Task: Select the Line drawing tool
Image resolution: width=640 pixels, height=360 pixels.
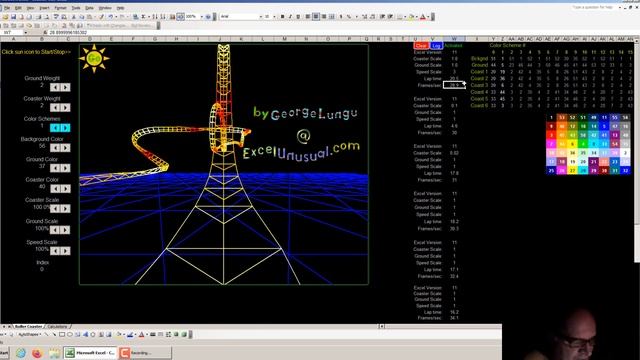Action: (x=46, y=334)
